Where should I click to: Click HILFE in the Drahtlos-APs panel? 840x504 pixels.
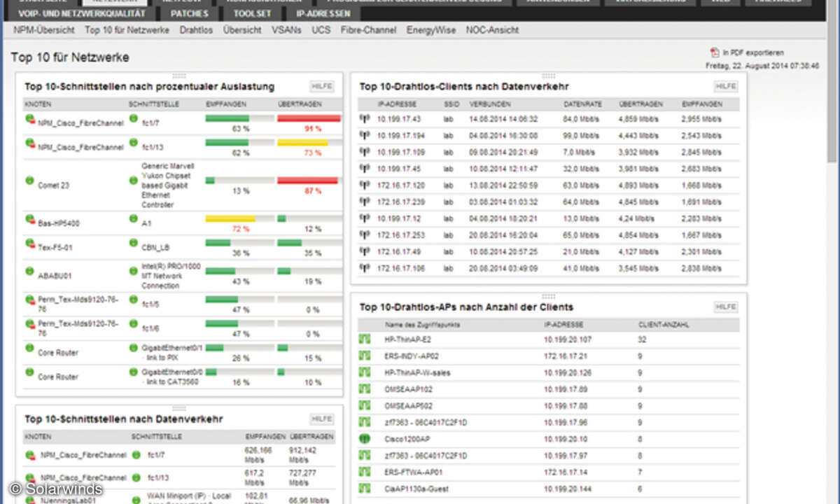pos(726,307)
